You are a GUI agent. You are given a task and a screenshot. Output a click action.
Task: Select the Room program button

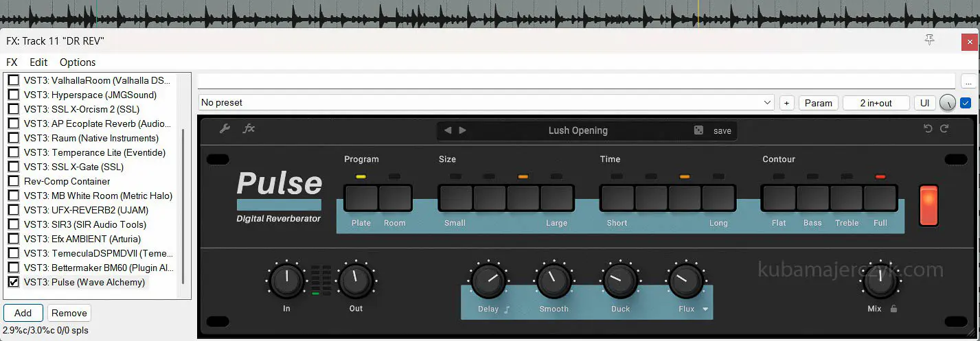pyautogui.click(x=395, y=198)
